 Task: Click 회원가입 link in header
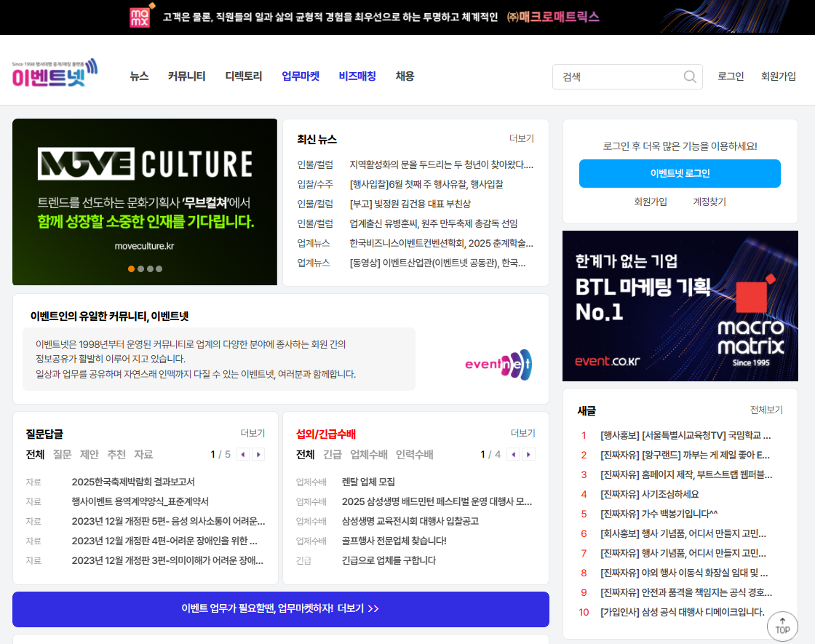coord(778,76)
